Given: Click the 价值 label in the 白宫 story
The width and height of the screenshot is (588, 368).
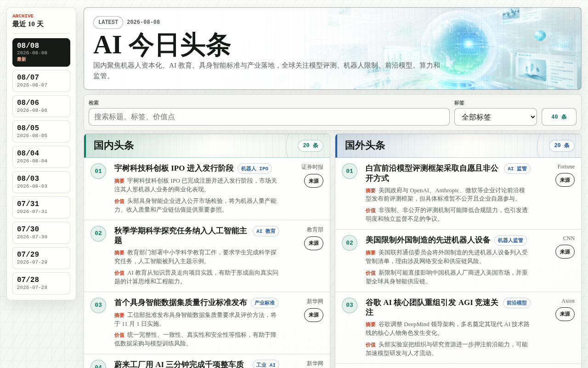Looking at the screenshot, I should 371,211.
